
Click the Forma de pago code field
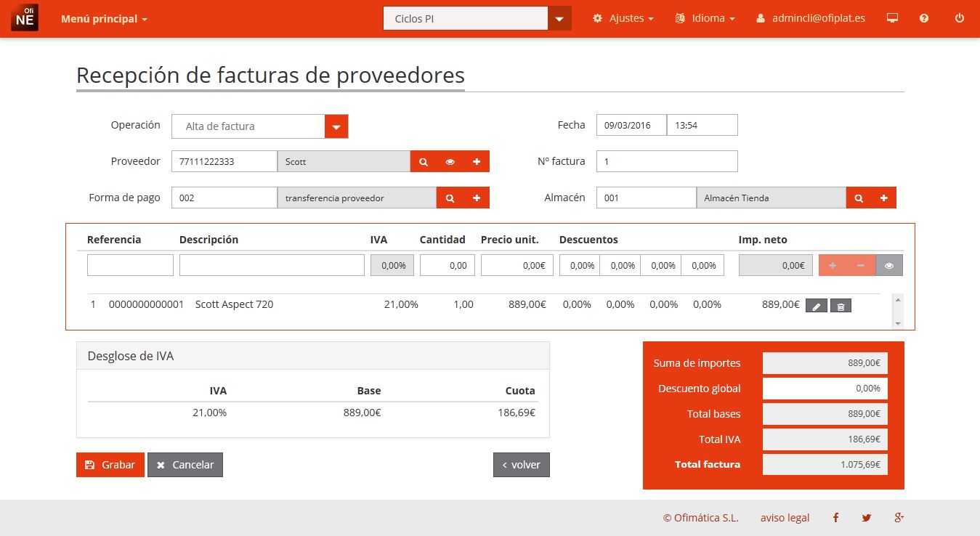click(x=224, y=198)
